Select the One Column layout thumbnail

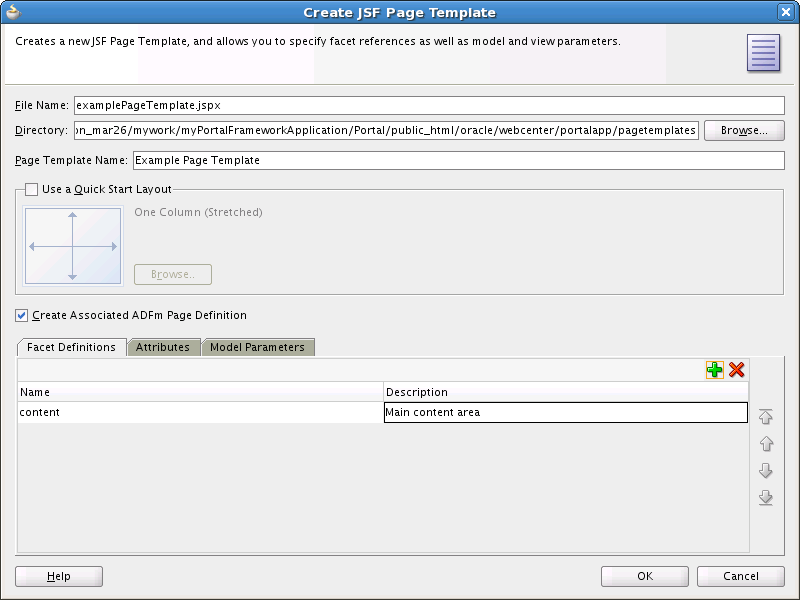[x=73, y=246]
